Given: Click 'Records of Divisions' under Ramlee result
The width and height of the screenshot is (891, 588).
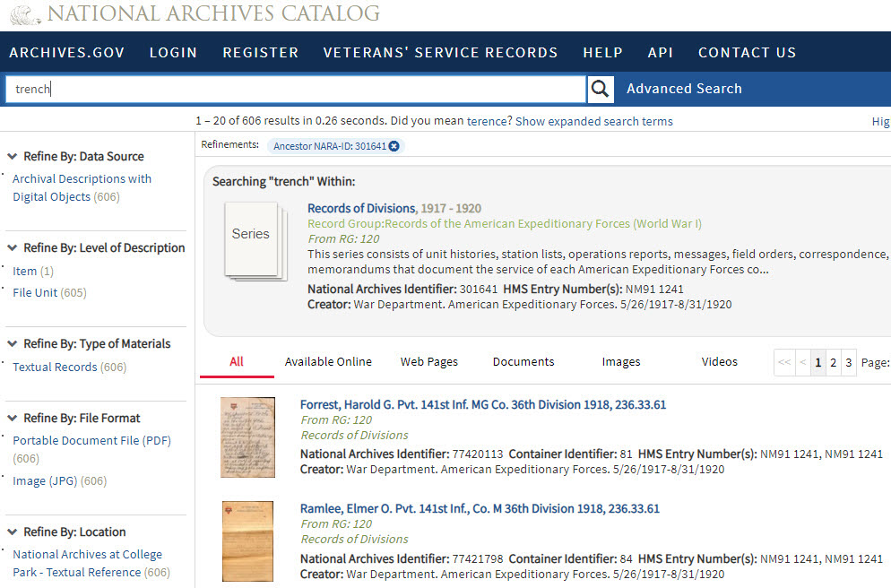Looking at the screenshot, I should click(355, 539).
